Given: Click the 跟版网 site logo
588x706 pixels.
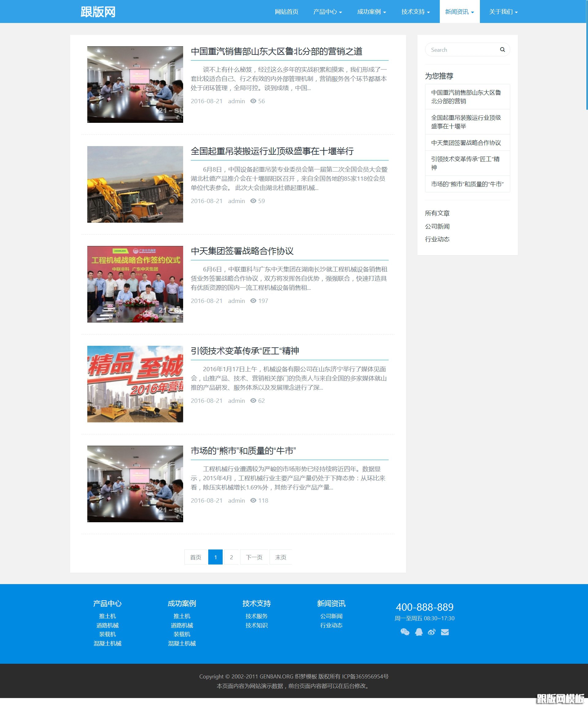Looking at the screenshot, I should click(97, 12).
